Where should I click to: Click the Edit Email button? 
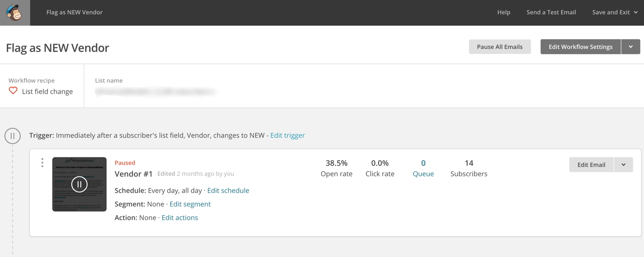pos(592,165)
